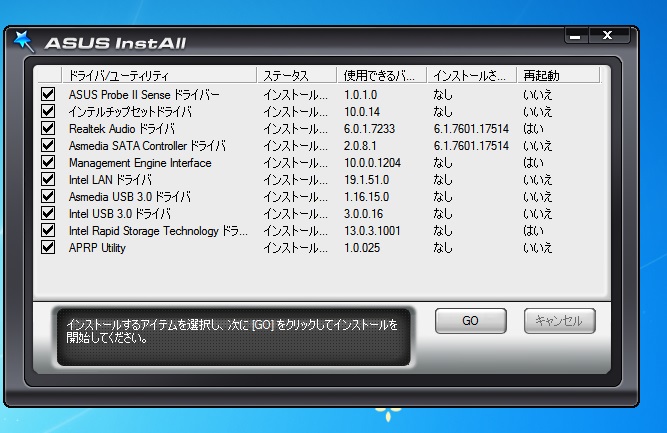Select the Asmedia USB 3.0 ドライバ row name
667x433 pixels.
130,197
